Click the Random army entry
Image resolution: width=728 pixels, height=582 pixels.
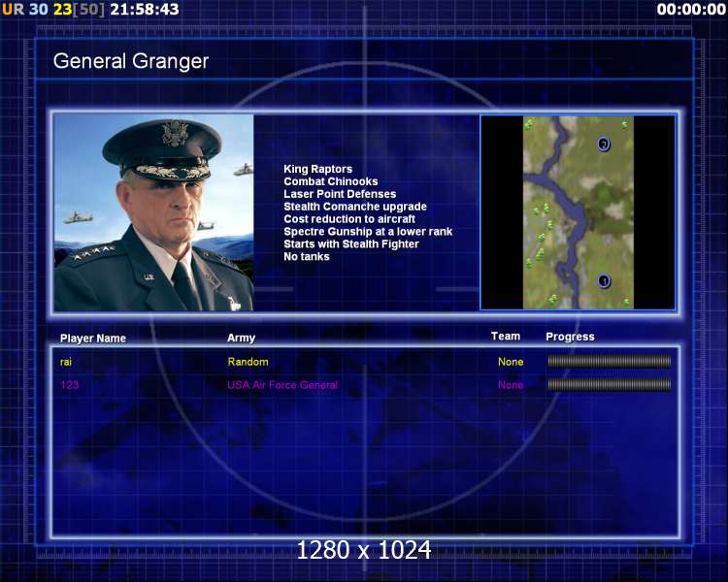[x=248, y=362]
